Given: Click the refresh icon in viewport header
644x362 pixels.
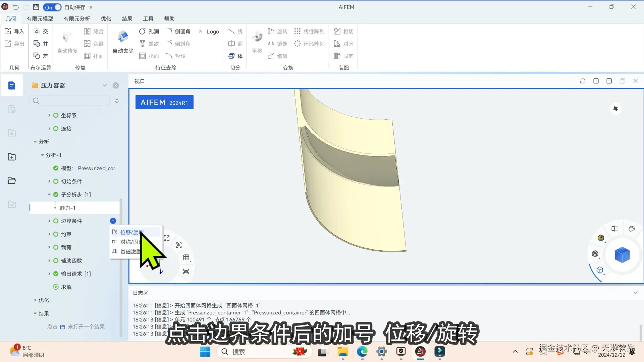Looking at the screenshot, I should click(x=583, y=81).
